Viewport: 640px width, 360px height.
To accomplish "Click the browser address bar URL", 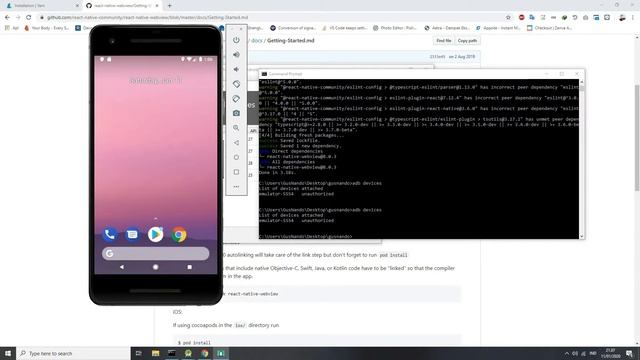I will coord(147,18).
